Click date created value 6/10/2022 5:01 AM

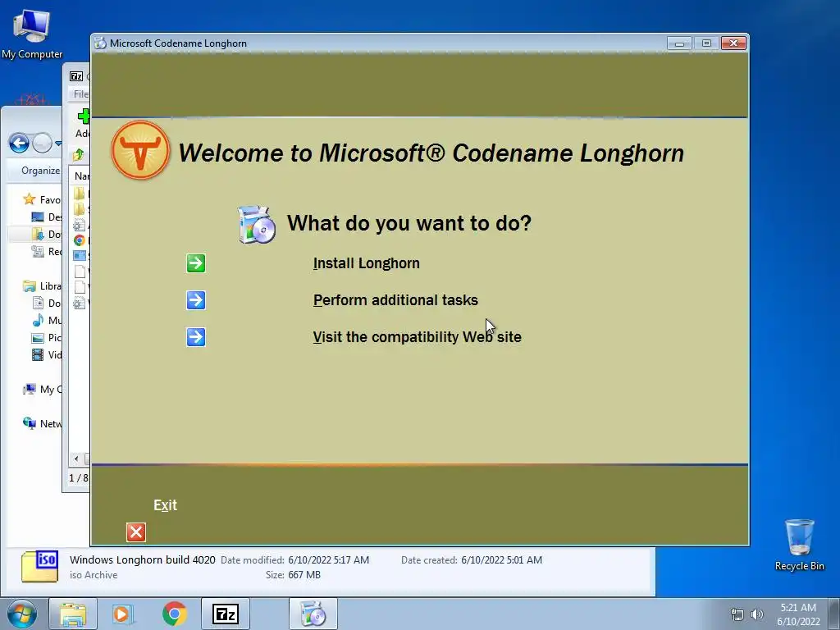[x=501, y=559]
